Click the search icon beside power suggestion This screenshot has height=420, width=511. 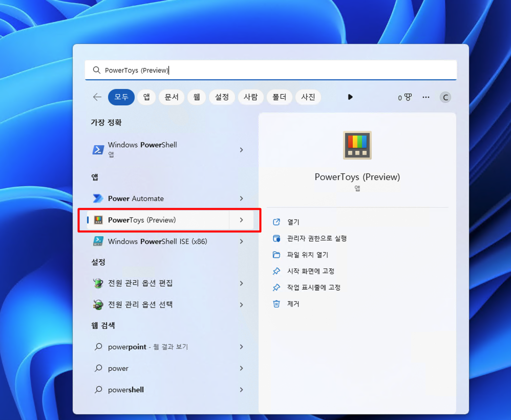tap(98, 368)
